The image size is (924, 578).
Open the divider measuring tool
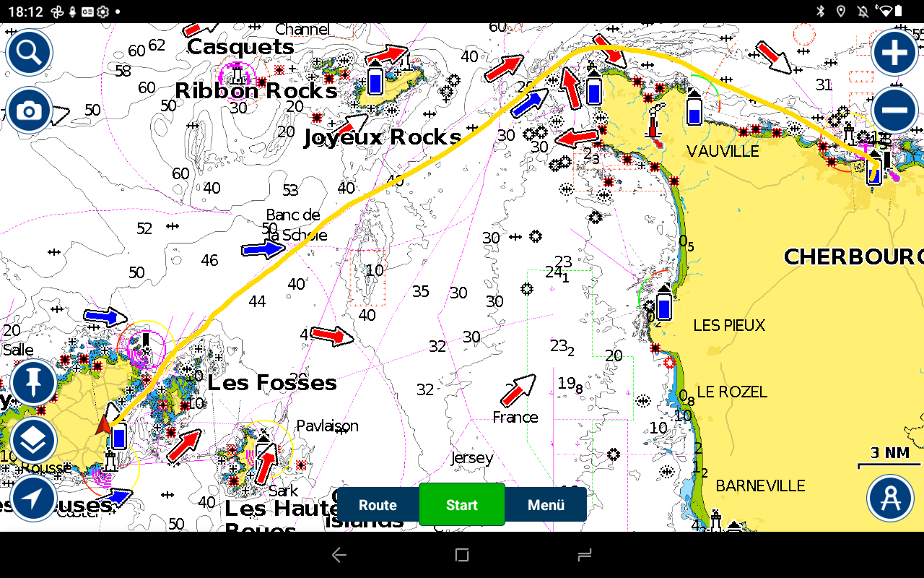[x=890, y=499]
